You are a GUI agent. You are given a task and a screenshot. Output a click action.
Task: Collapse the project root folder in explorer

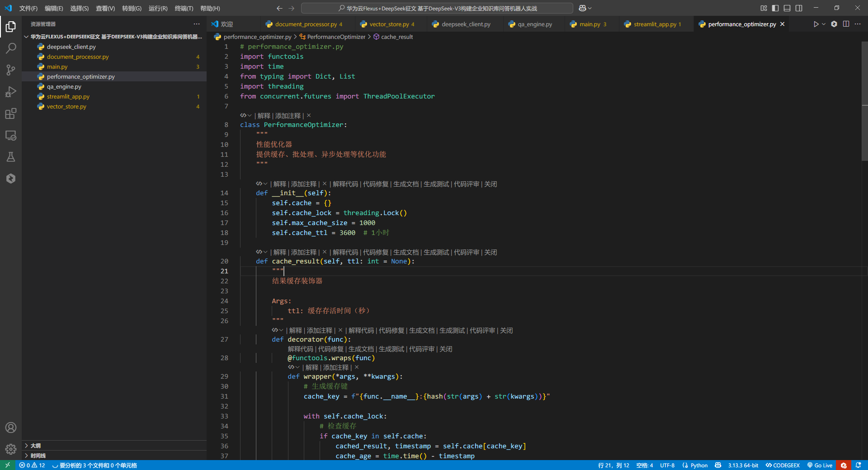tap(114, 37)
